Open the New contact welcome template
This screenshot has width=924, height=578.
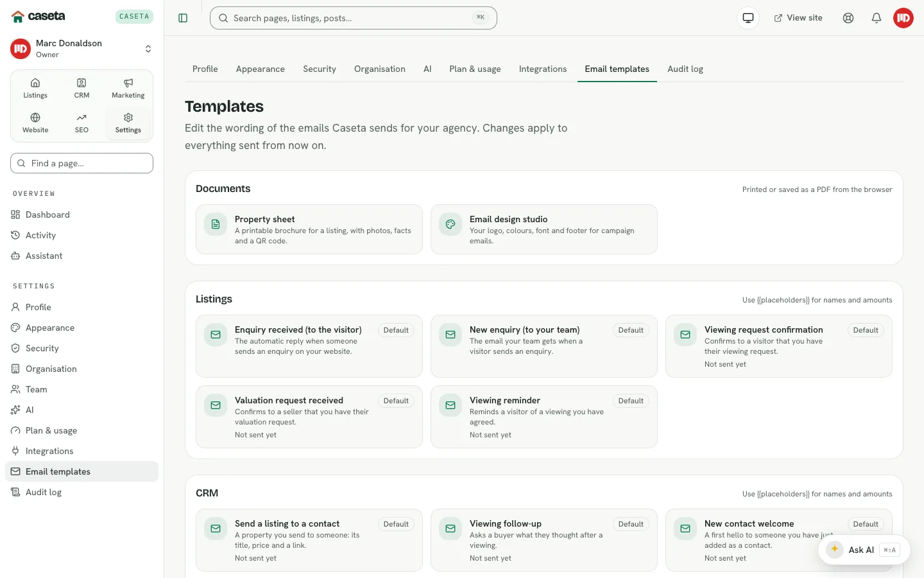click(x=779, y=540)
